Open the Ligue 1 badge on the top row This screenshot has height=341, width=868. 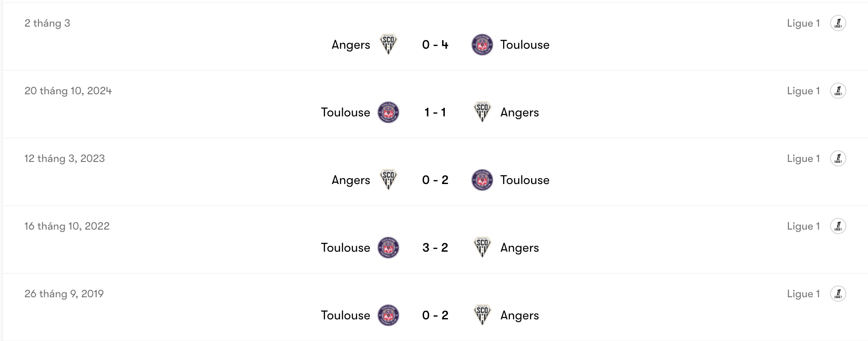pos(839,23)
